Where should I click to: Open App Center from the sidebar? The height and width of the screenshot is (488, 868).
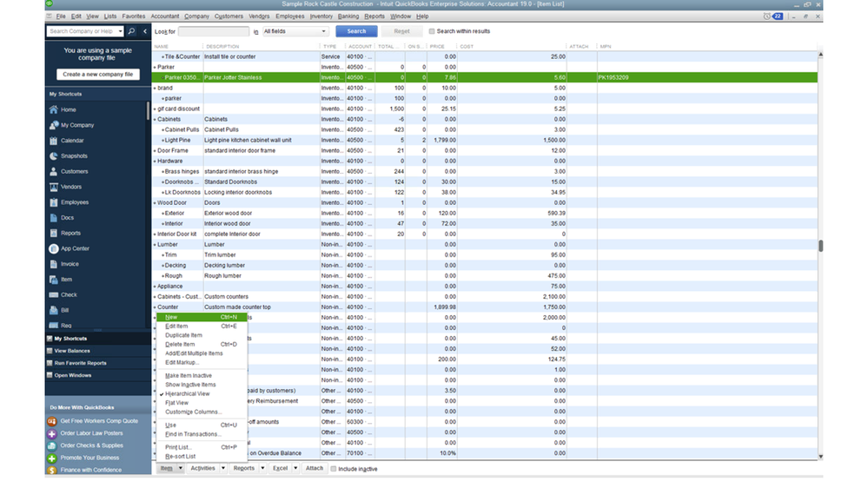[75, 248]
